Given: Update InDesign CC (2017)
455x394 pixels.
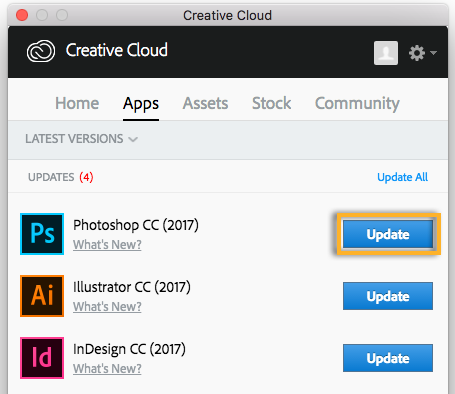Looking at the screenshot, I should pos(388,358).
